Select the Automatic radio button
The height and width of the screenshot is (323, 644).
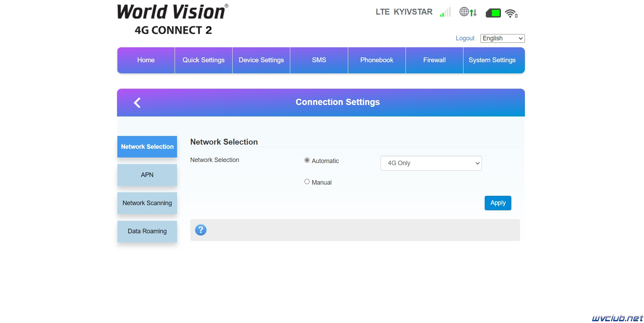pos(307,160)
